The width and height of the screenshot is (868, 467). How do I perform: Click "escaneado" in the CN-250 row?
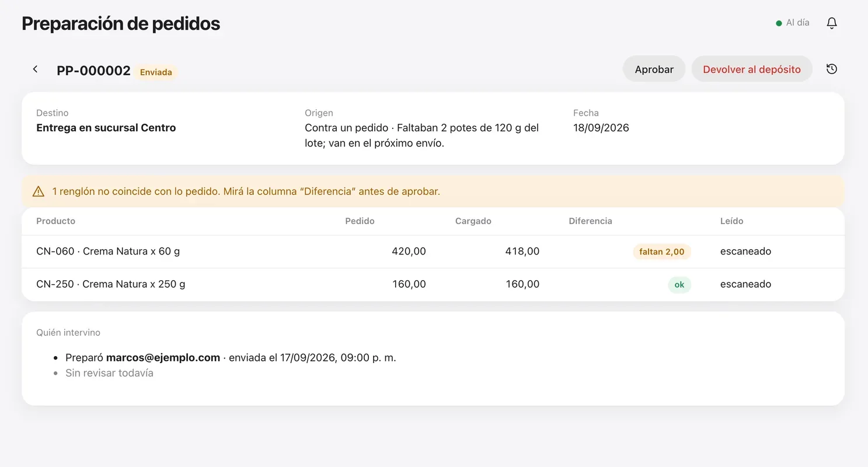(746, 284)
